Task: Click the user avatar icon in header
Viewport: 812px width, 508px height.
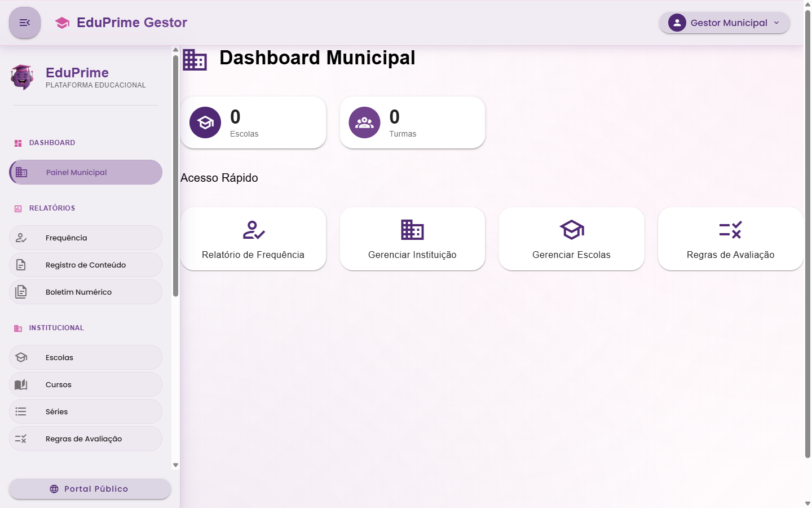Action: pos(677,23)
